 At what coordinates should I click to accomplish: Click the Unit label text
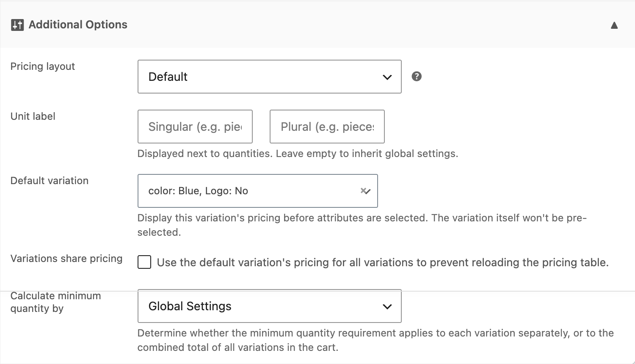33,116
